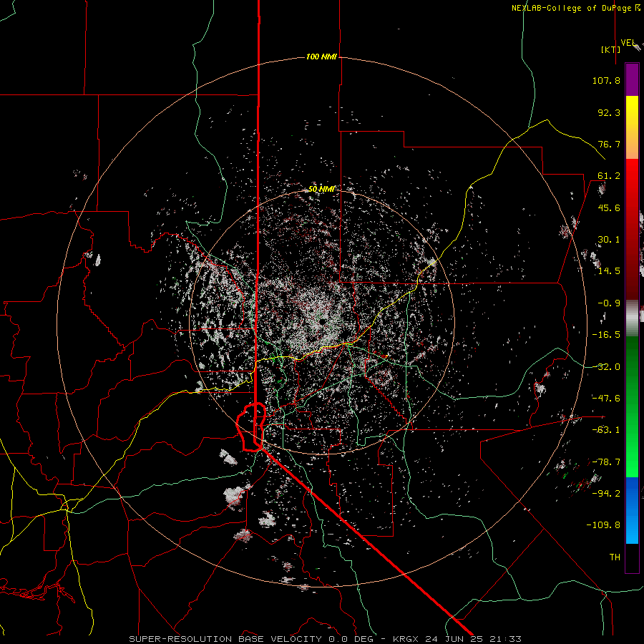Click the TH label in the legend
644x644 pixels.
(x=615, y=557)
